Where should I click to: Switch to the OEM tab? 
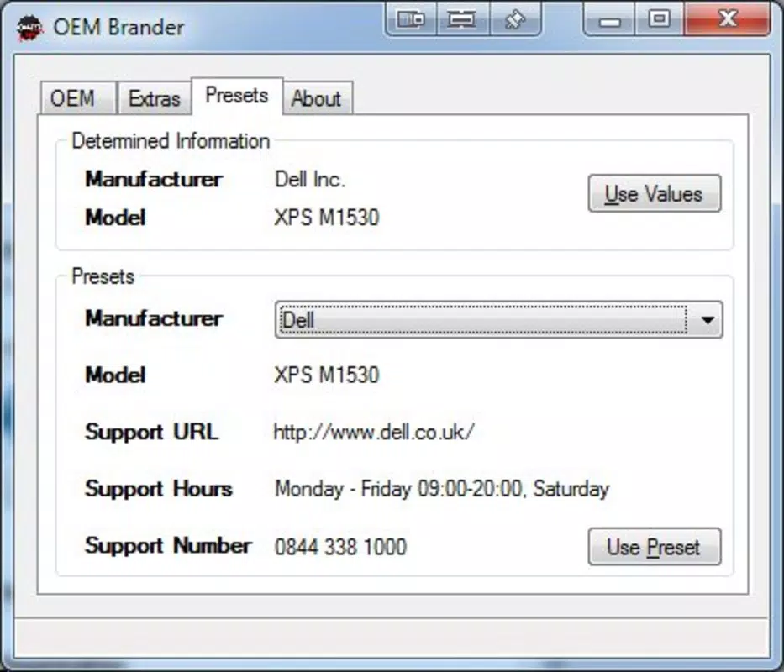point(78,98)
